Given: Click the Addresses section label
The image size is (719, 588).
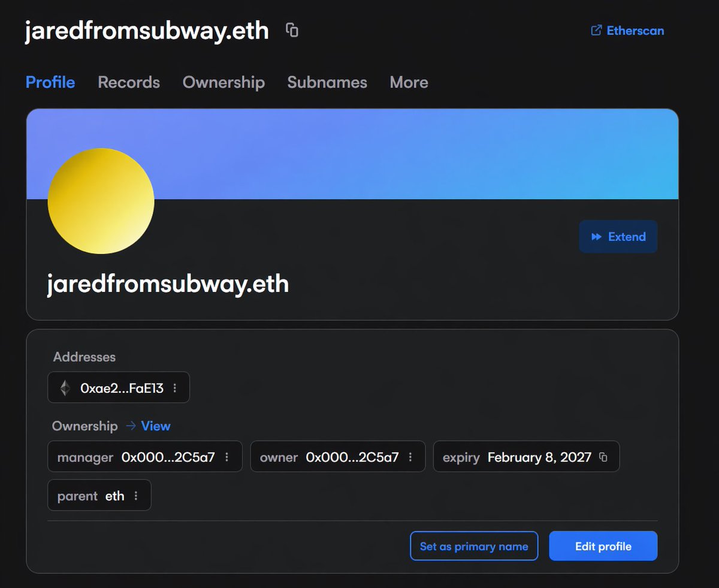Looking at the screenshot, I should pos(84,357).
